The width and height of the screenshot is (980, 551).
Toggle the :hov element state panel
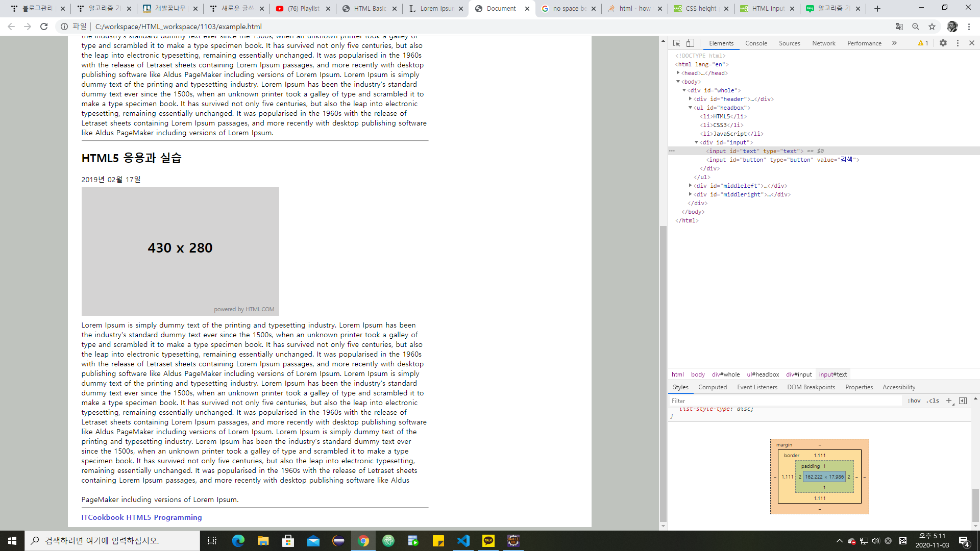[x=914, y=400]
